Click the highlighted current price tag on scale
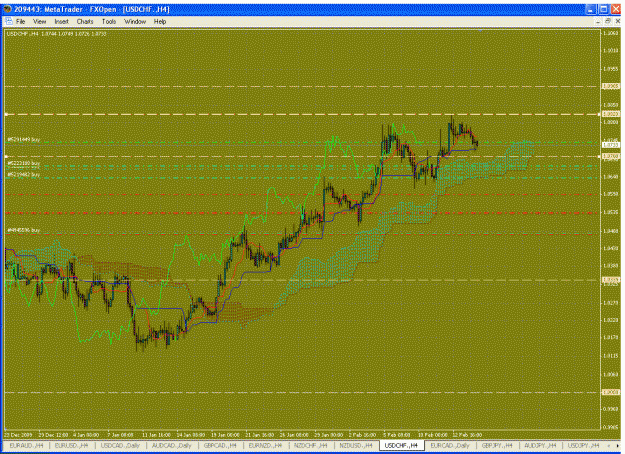625x454 pixels. pyautogui.click(x=611, y=145)
